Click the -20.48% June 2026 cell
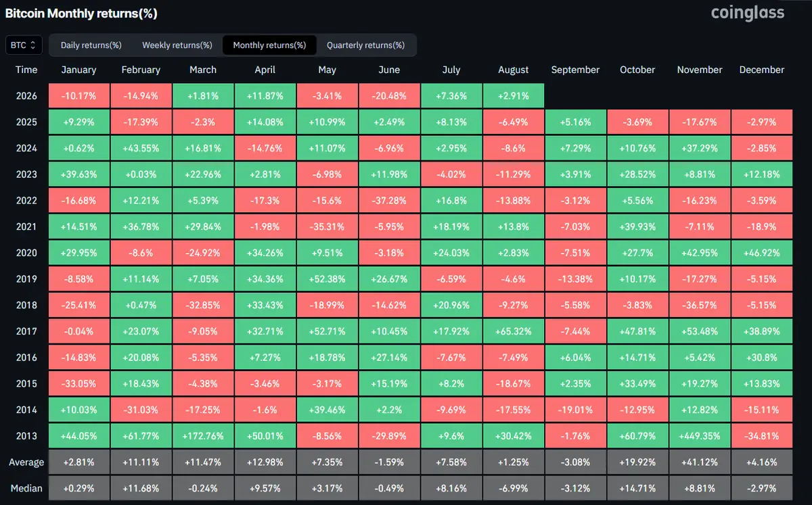Viewport: 812px width, 505px height. [389, 96]
